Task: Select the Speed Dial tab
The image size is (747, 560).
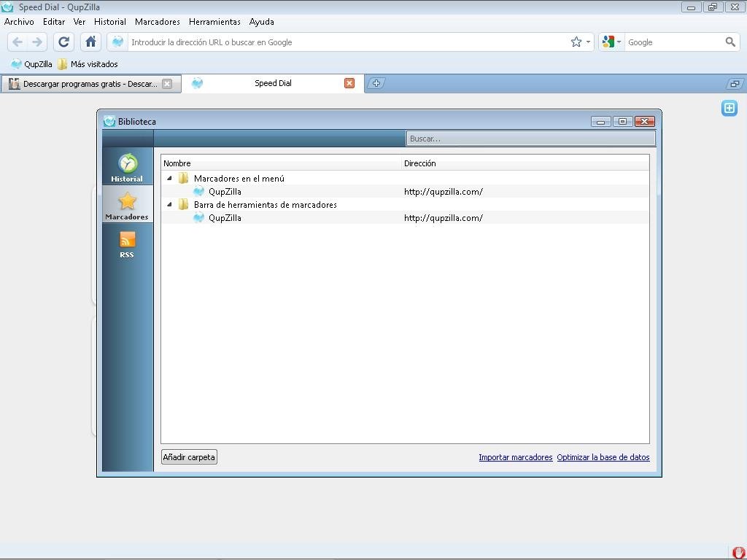Action: point(273,83)
